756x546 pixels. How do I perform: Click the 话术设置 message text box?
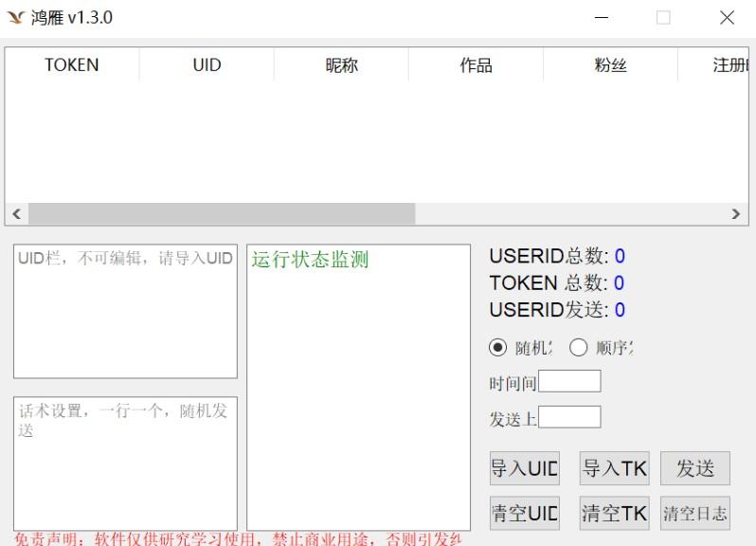point(125,463)
